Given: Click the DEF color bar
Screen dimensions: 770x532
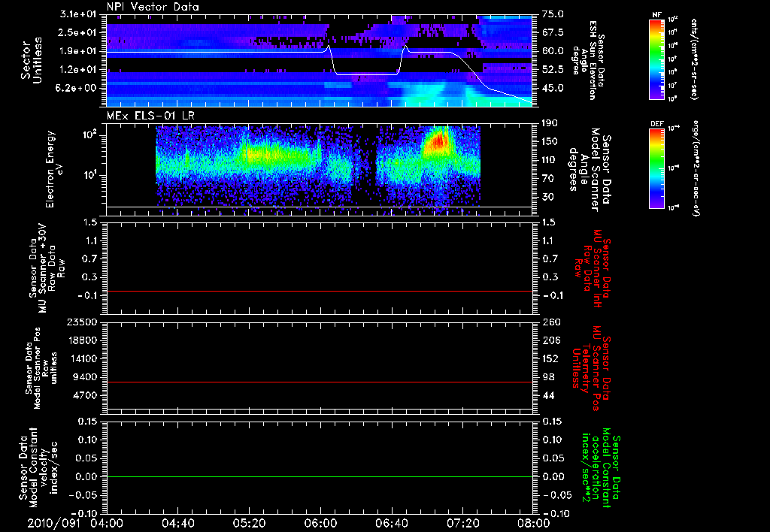Looking at the screenshot, I should coord(656,168).
